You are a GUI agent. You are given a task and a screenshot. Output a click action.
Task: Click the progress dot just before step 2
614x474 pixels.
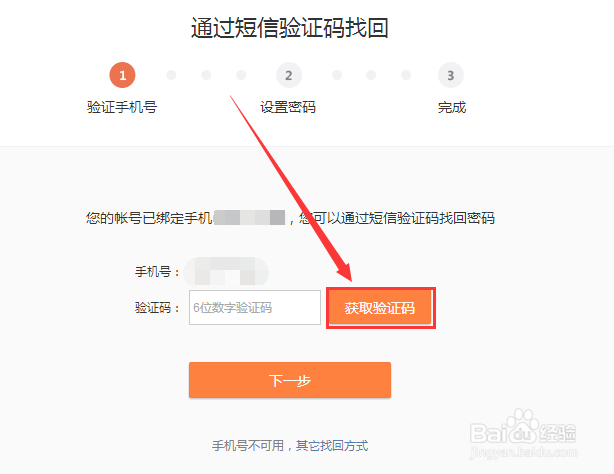click(241, 75)
